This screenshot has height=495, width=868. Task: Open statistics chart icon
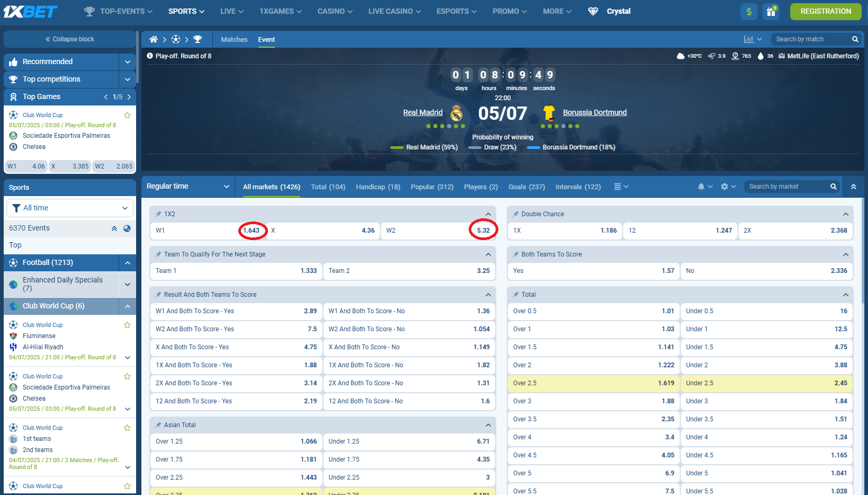click(x=749, y=39)
